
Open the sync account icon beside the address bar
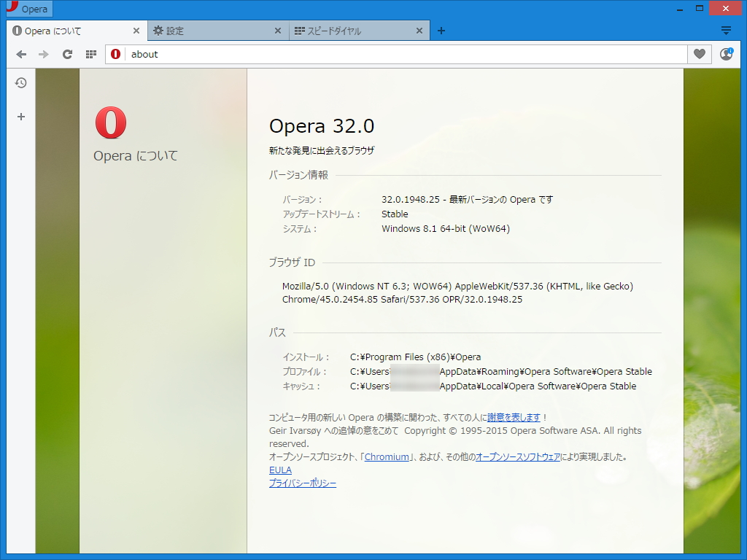(726, 54)
